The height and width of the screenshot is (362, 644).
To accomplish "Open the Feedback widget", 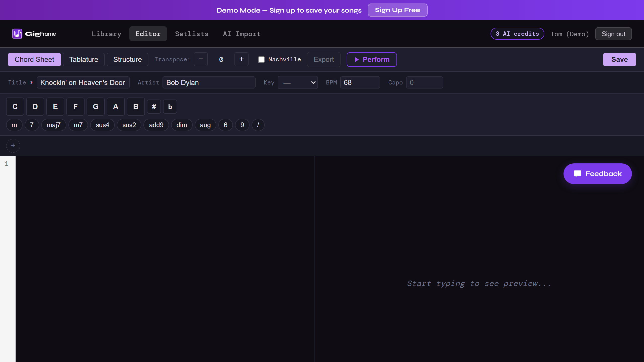I will click(x=597, y=173).
